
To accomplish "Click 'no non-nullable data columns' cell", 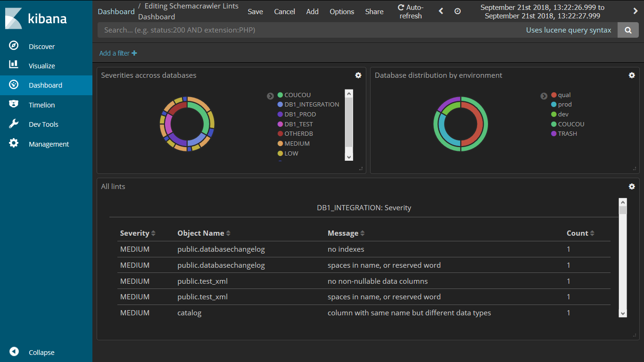I will click(x=378, y=281).
